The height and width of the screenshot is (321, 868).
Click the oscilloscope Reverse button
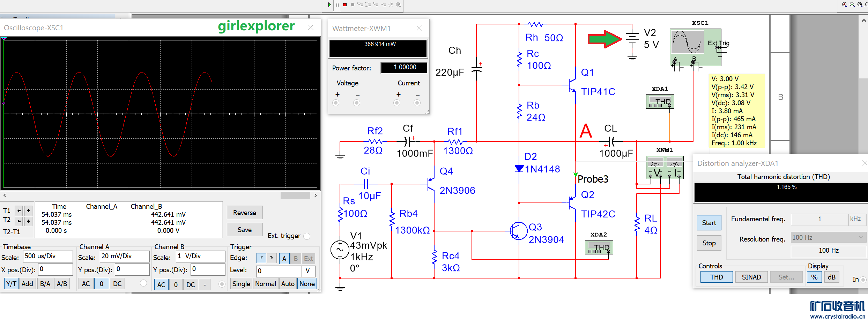[x=244, y=213]
